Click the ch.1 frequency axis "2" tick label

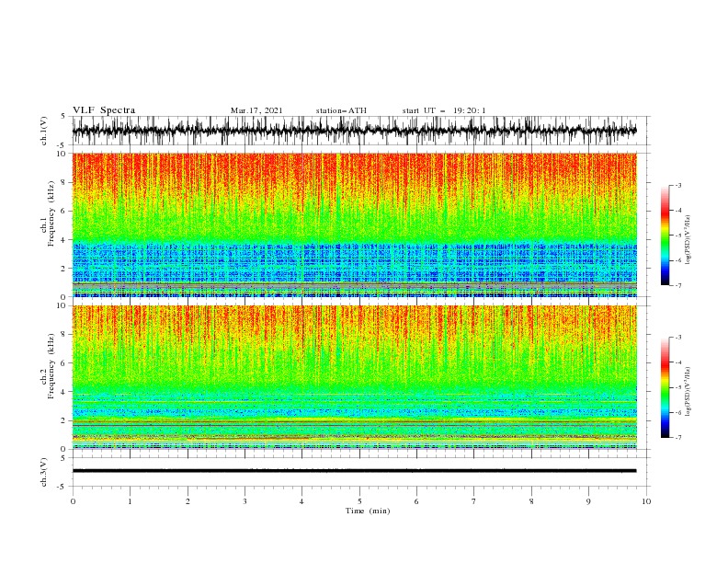click(x=63, y=268)
